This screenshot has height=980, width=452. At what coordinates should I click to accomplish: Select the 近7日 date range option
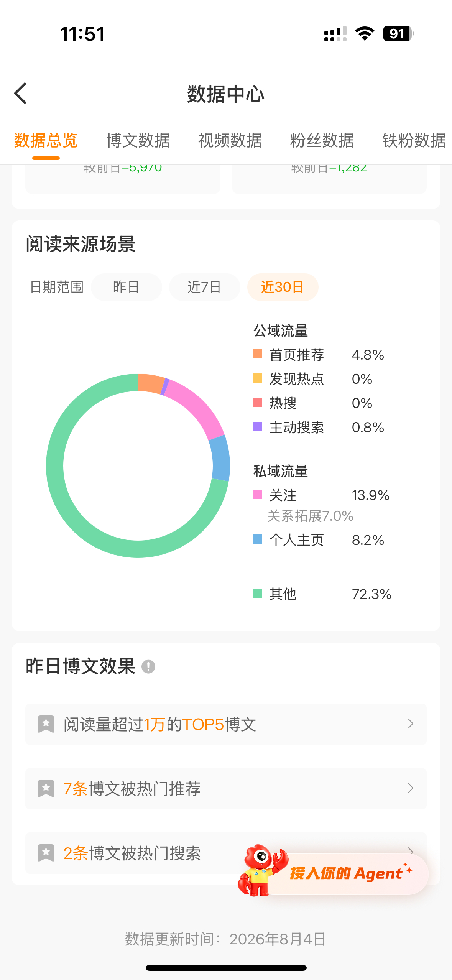[x=204, y=287]
